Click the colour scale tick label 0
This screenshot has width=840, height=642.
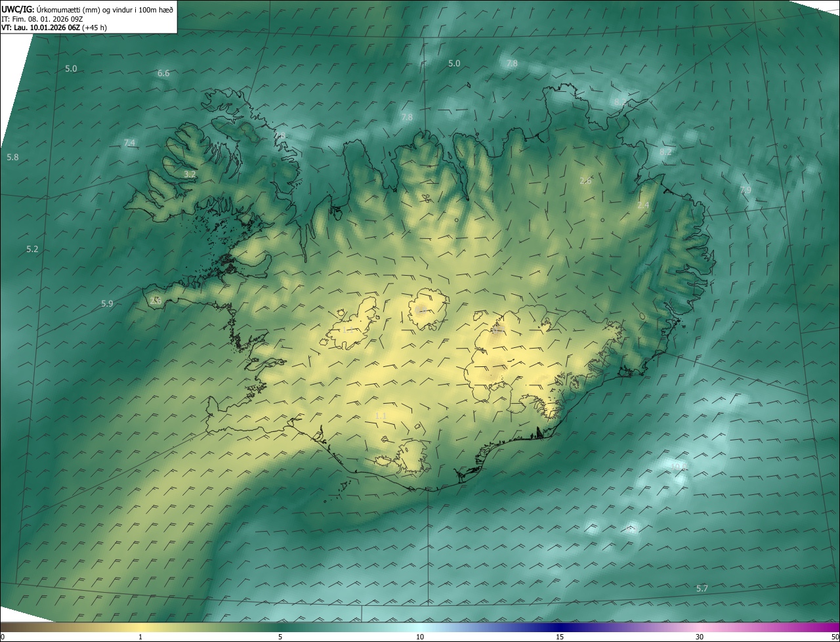(3, 637)
